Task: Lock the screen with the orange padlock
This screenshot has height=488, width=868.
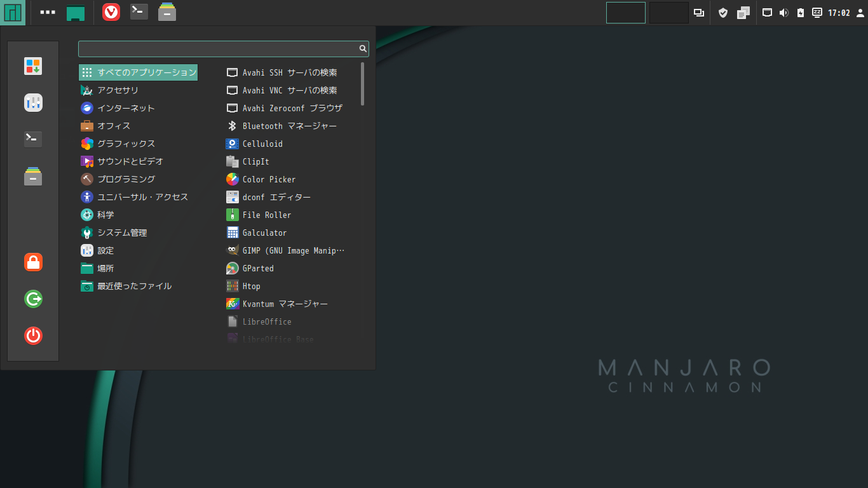Action: (33, 262)
